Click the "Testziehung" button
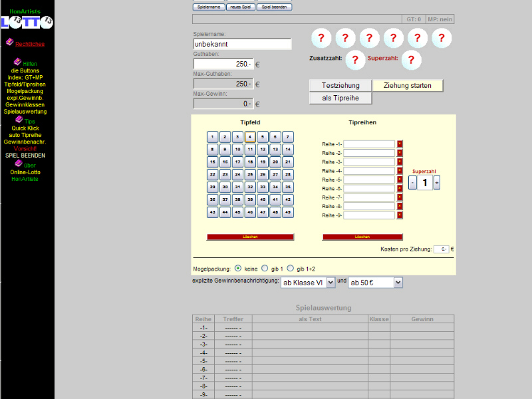The width and height of the screenshot is (532, 399). (x=340, y=86)
